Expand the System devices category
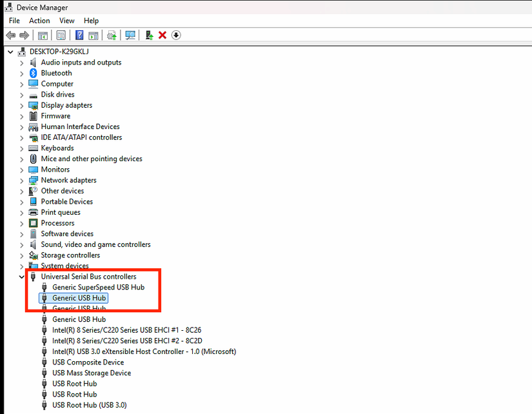 click(x=22, y=266)
